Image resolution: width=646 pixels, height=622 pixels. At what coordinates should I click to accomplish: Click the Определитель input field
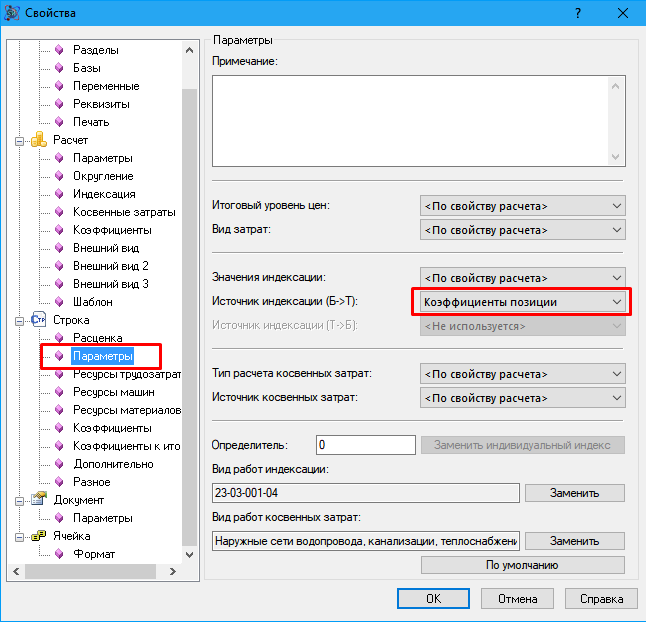[365, 445]
